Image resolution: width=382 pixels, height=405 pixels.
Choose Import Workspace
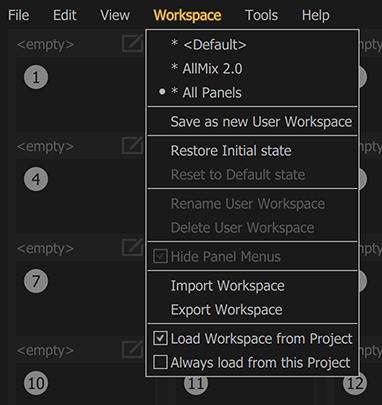[252, 286]
